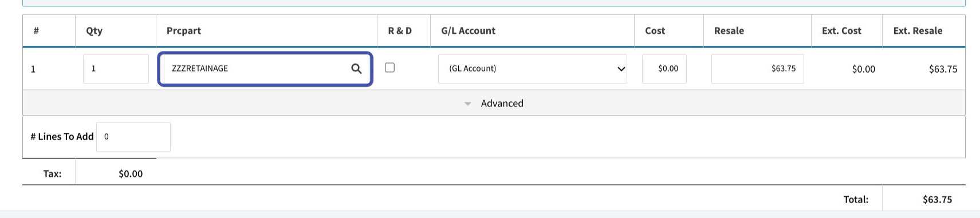Click the Ext. Resale column header
The width and height of the screenshot is (980, 218).
(x=918, y=31)
